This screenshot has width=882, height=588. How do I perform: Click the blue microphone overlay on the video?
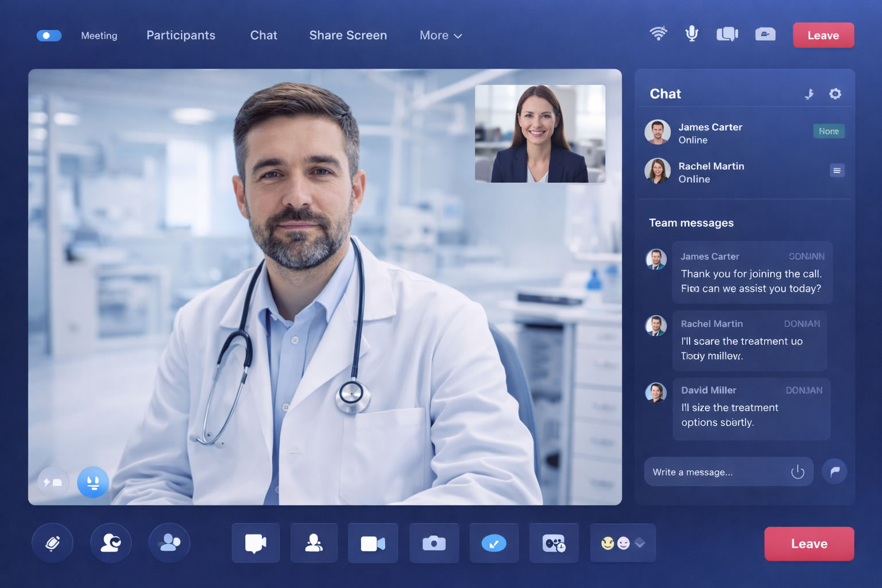pyautogui.click(x=93, y=482)
